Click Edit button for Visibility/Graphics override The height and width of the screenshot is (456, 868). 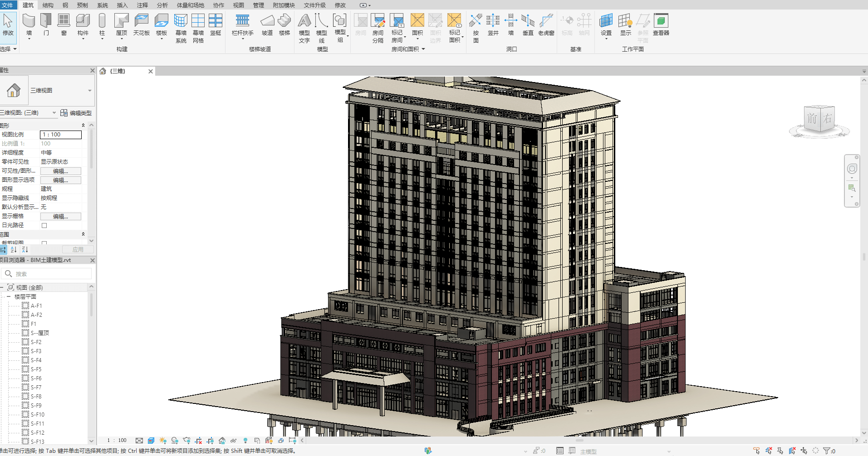pyautogui.click(x=60, y=171)
